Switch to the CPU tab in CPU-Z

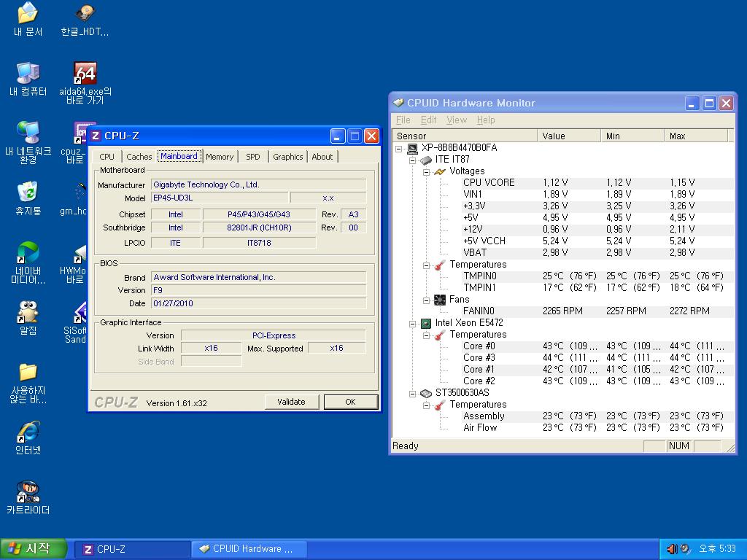point(107,157)
